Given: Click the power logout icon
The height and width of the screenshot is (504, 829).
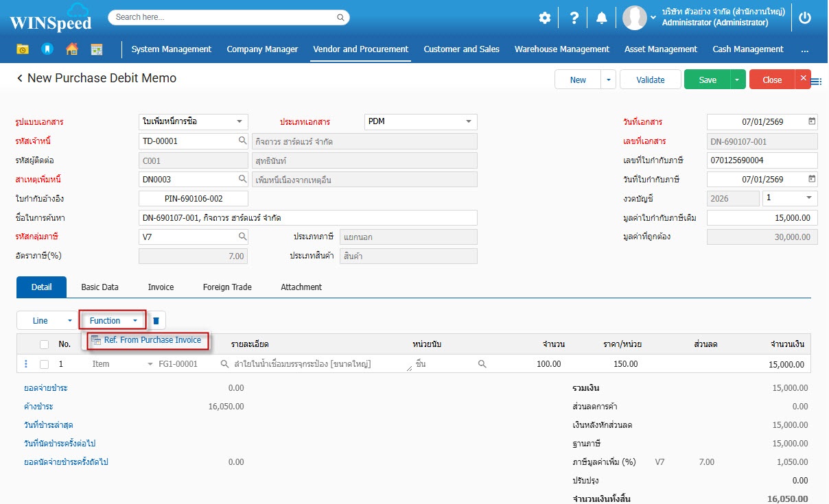Looking at the screenshot, I should pos(805,18).
